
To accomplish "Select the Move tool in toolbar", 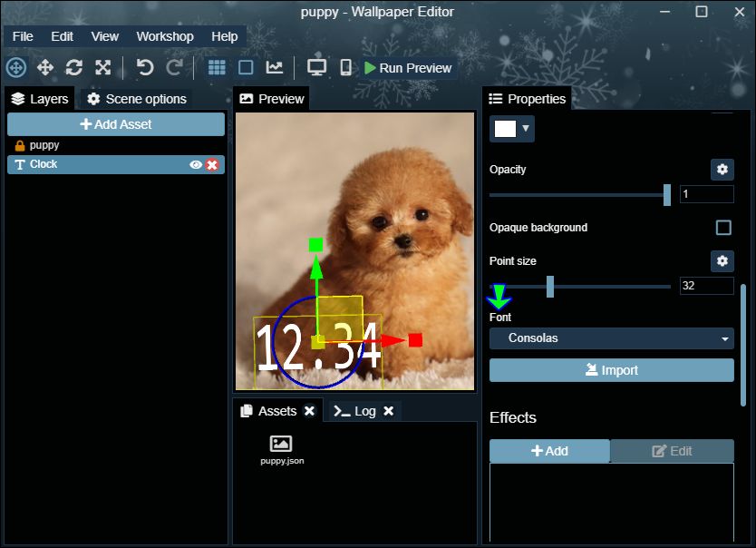I will 45,67.
